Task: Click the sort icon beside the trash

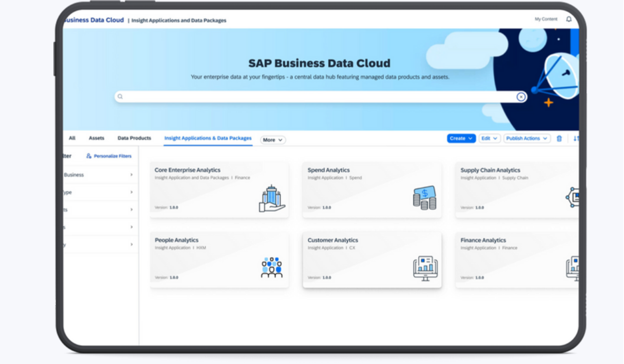Action: pos(576,138)
